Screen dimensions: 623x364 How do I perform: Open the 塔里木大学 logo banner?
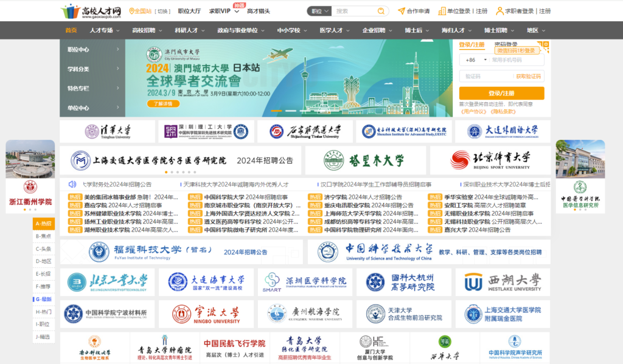(366, 160)
